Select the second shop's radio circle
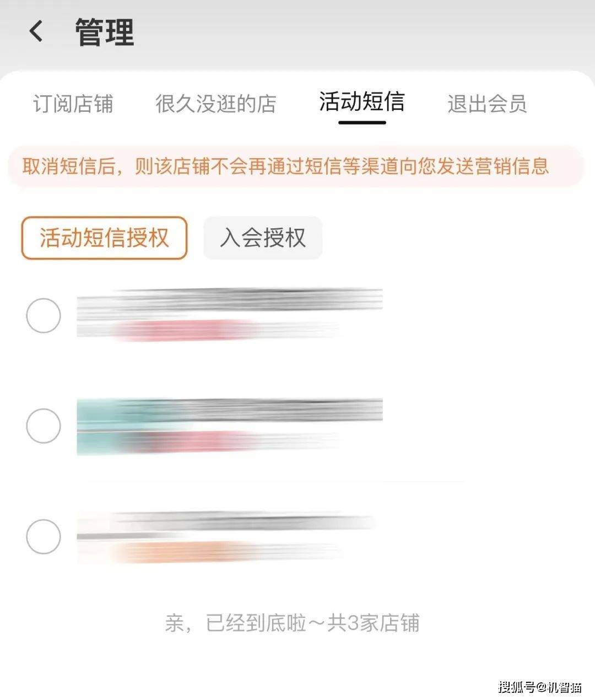 coord(44,426)
